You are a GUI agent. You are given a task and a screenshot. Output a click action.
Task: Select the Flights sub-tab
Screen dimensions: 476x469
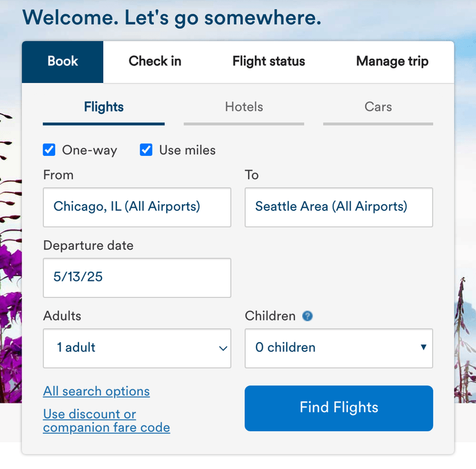[x=104, y=107]
